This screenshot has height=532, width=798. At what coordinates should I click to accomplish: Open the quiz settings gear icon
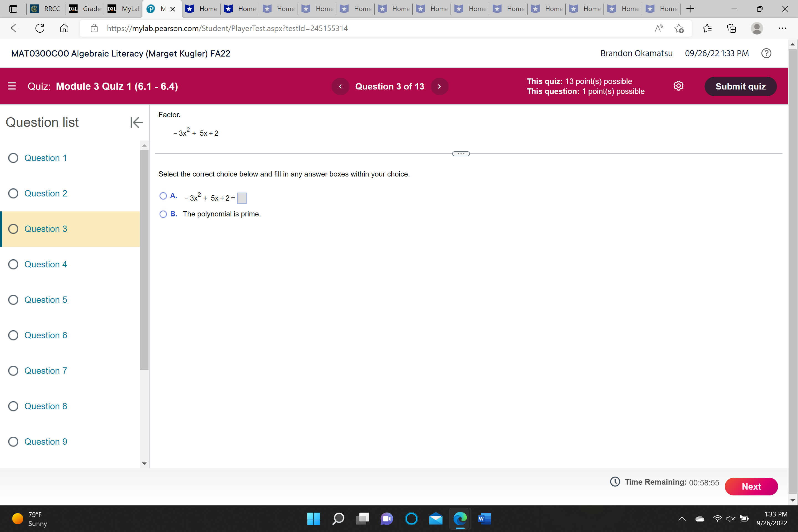pos(678,86)
